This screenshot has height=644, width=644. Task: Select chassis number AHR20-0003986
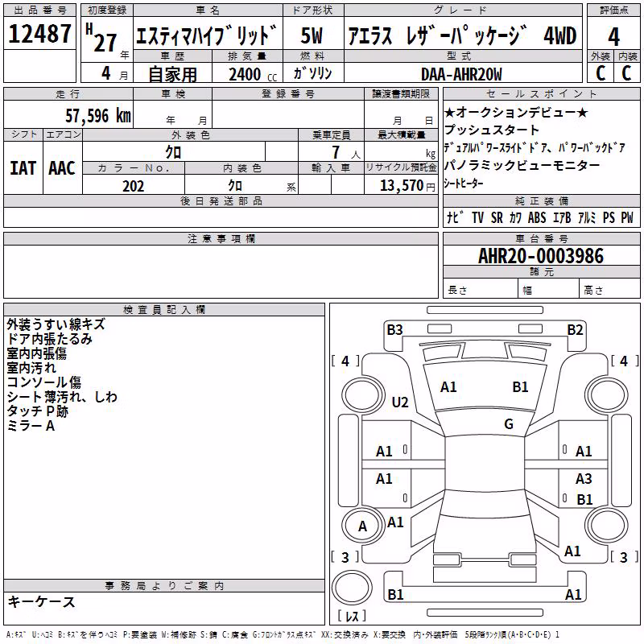541,256
